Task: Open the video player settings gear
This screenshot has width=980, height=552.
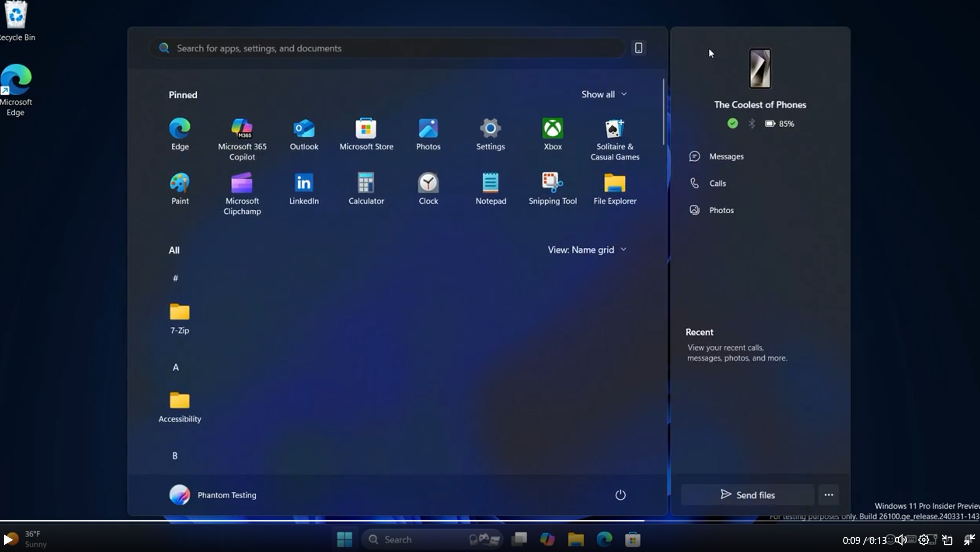Action: 924,540
